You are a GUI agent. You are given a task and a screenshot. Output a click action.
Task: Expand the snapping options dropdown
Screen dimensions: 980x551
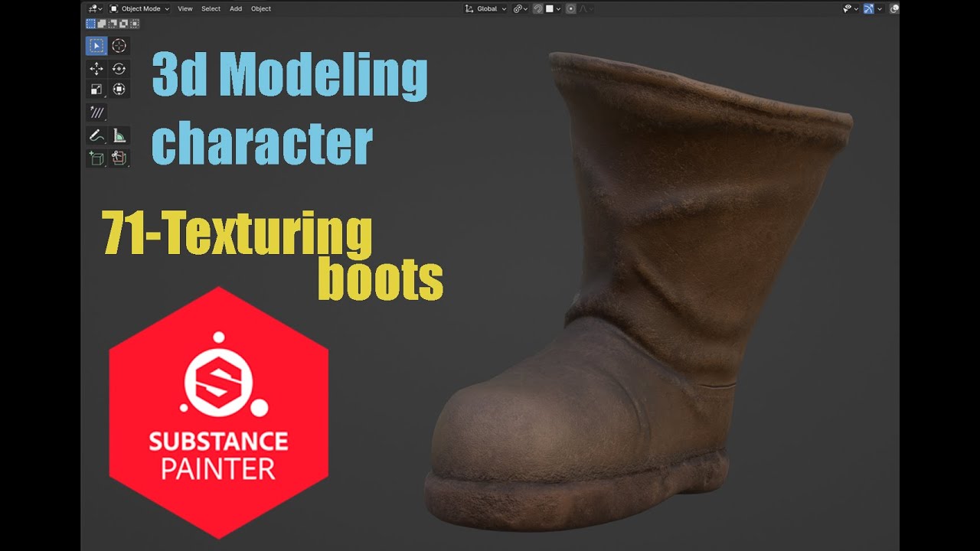pos(554,8)
